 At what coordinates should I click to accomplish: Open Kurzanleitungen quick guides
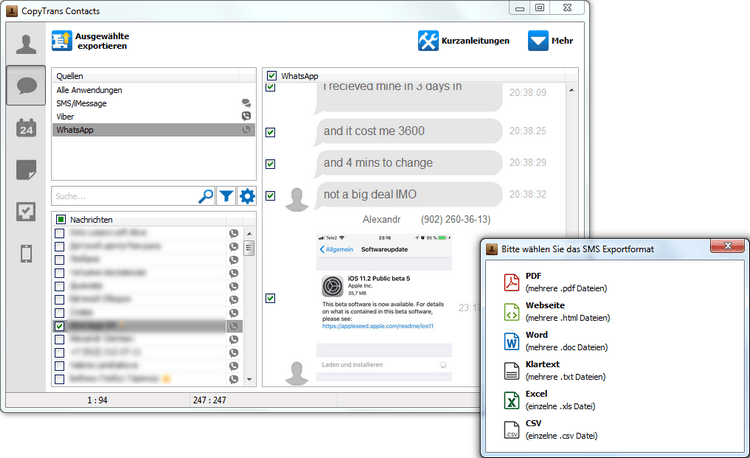[x=463, y=41]
